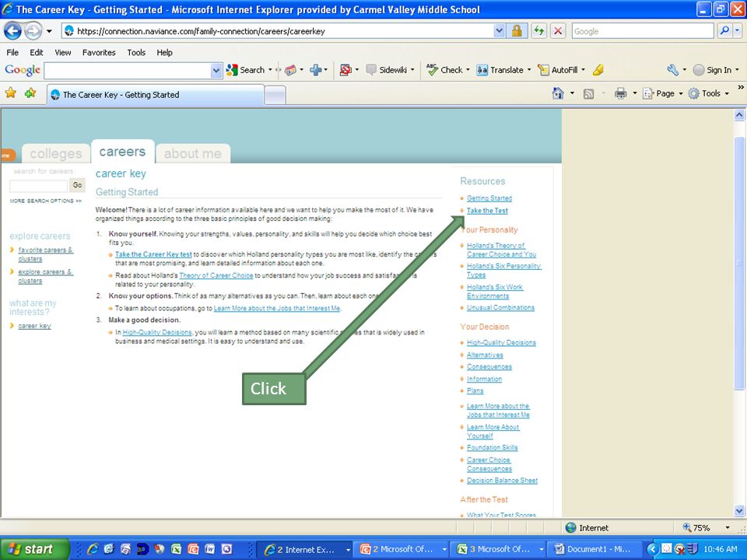
Task: Click the Internet Explorer quick launch icon
Action: pyautogui.click(x=93, y=549)
